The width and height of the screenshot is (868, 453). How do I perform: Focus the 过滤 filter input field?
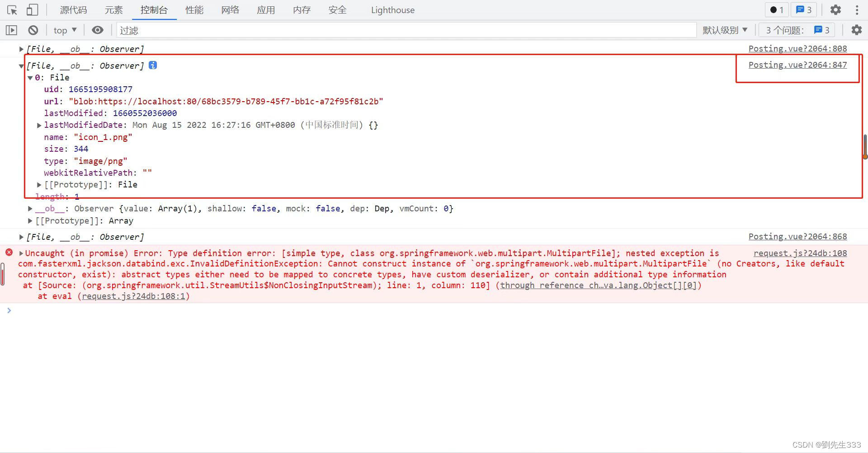click(406, 30)
